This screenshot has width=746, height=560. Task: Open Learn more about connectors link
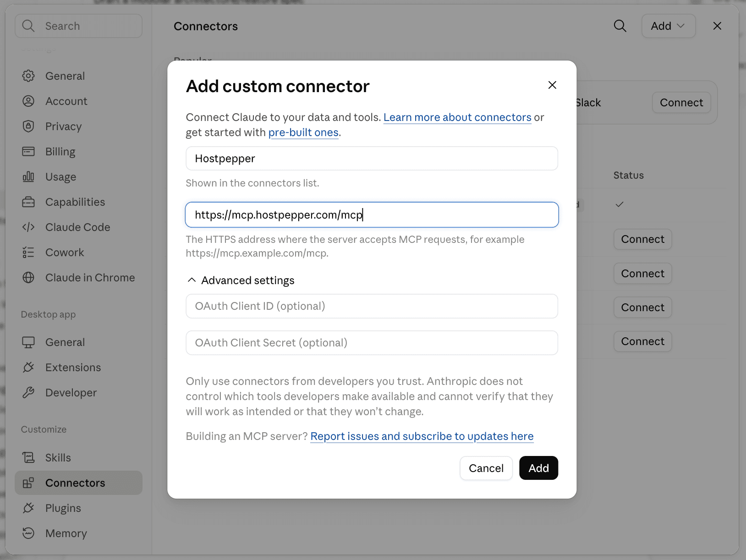click(x=457, y=117)
